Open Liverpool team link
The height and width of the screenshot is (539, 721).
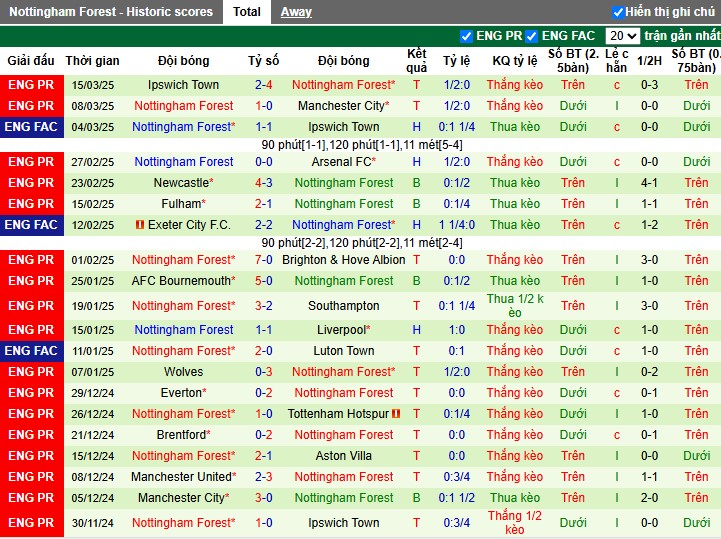tap(343, 330)
